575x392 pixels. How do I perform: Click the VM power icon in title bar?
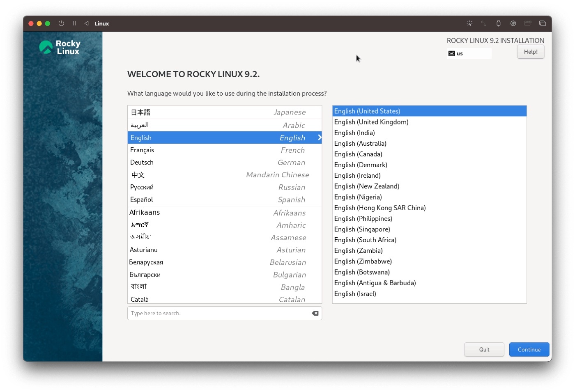(x=61, y=23)
